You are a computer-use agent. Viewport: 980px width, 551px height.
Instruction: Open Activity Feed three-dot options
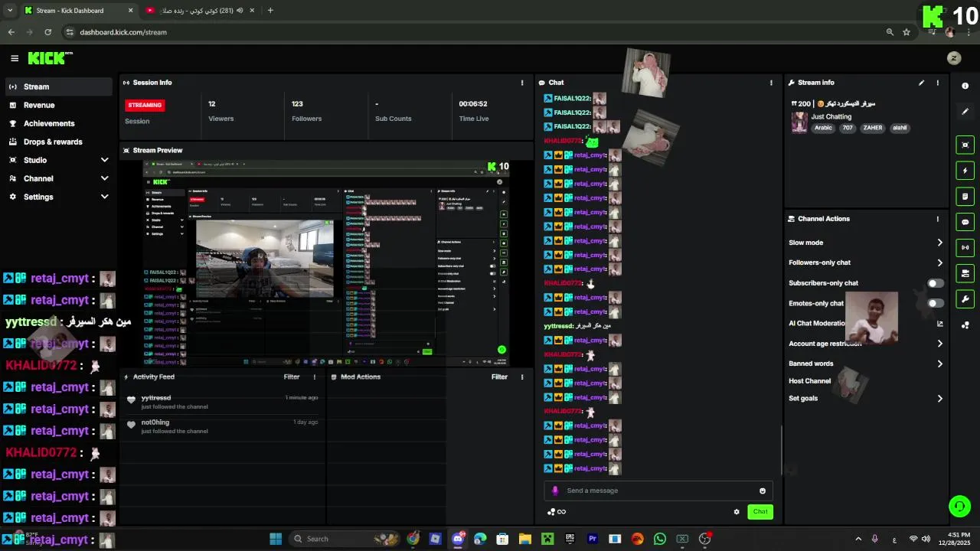pos(314,377)
